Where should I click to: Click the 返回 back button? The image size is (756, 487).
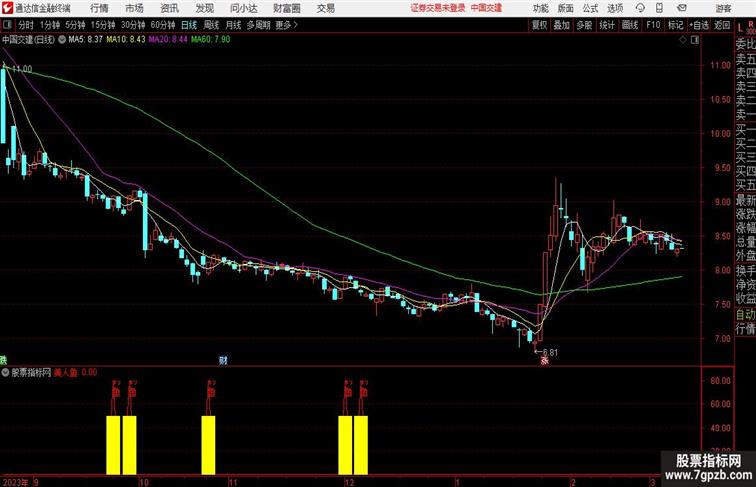(722, 25)
